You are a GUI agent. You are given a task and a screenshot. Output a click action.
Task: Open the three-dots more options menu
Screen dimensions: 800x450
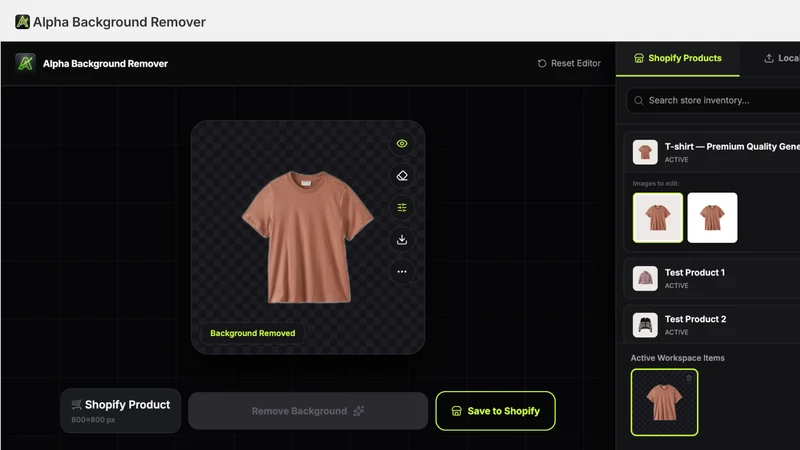402,272
